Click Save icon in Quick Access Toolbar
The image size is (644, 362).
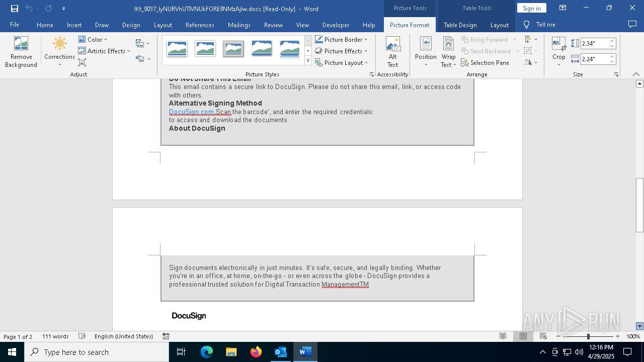[15, 8]
